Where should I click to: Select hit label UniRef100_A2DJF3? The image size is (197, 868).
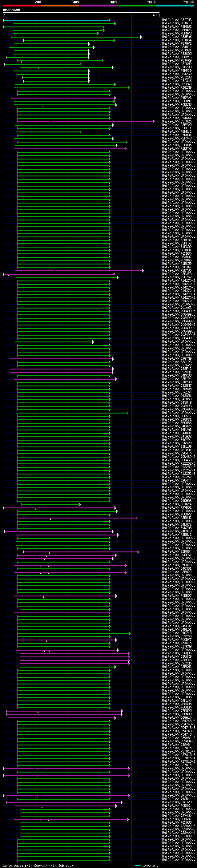point(177,274)
